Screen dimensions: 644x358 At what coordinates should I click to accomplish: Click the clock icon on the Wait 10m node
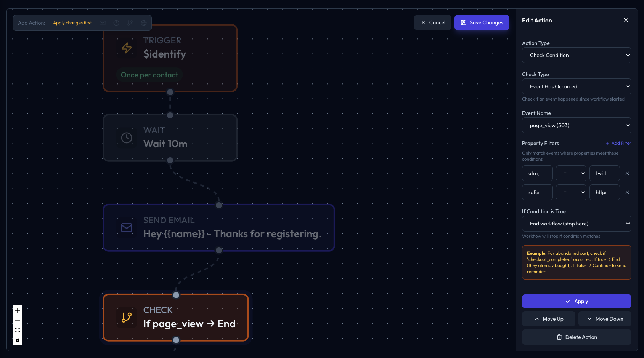[x=127, y=138]
